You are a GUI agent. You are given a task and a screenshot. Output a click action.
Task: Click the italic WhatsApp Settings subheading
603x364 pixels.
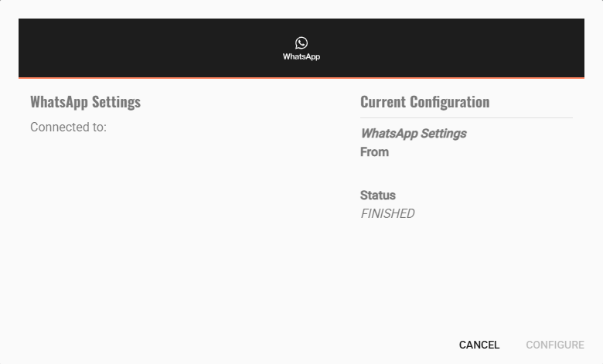[x=414, y=134]
